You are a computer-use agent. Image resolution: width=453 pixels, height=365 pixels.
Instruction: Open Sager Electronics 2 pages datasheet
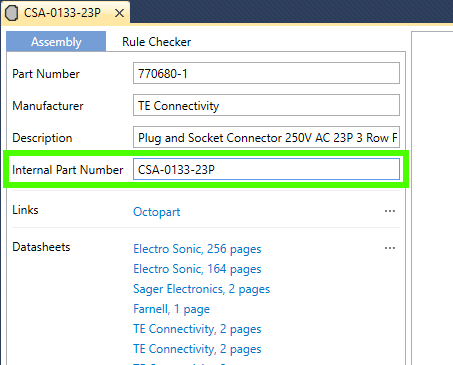click(x=202, y=289)
